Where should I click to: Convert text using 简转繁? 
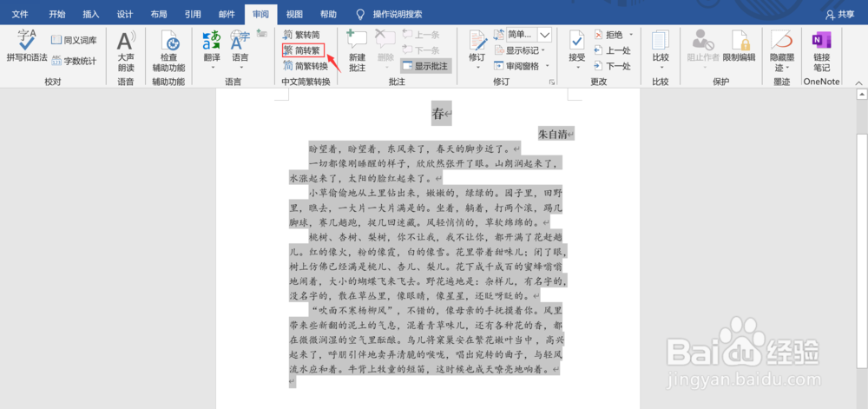click(x=302, y=50)
